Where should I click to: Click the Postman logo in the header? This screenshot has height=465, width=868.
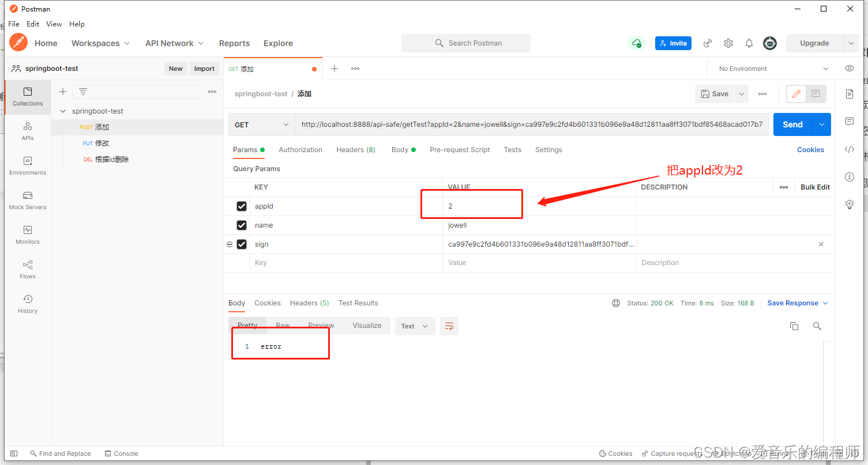click(x=18, y=43)
